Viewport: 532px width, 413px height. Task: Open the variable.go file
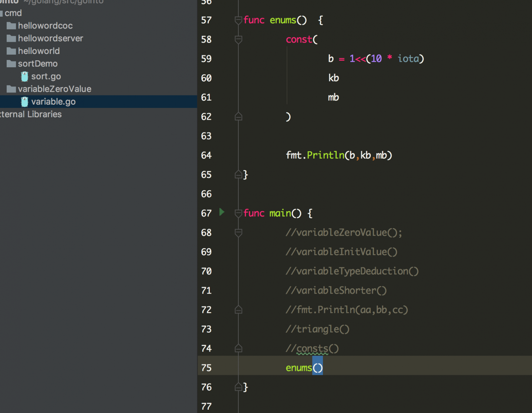(x=53, y=102)
